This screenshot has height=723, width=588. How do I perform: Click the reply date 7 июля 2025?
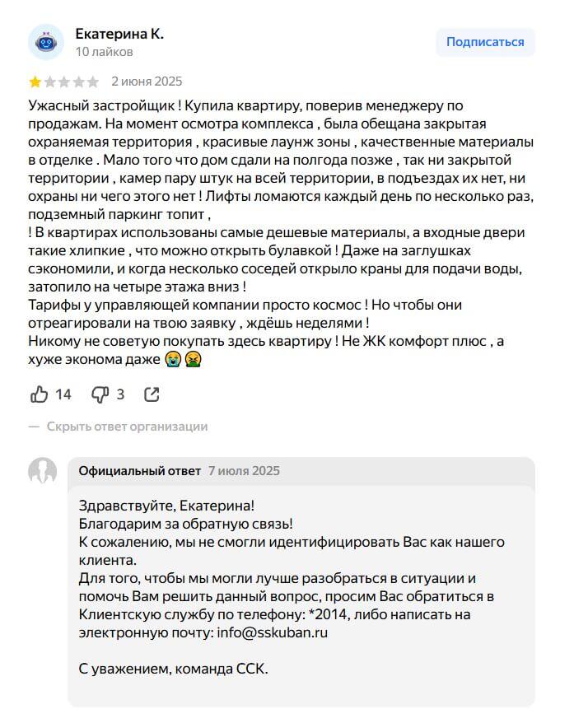point(244,471)
